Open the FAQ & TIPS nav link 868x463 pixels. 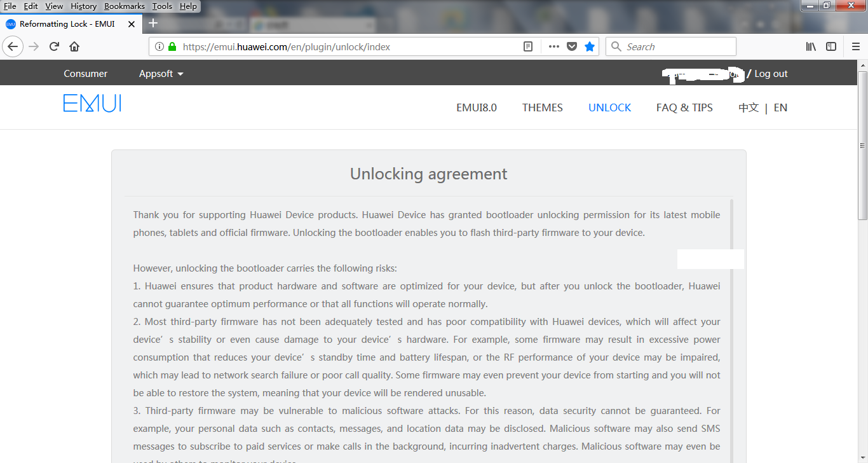pyautogui.click(x=684, y=107)
